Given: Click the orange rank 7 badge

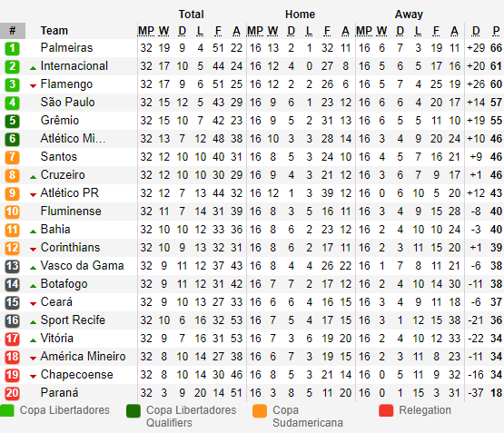Looking at the screenshot, I should pyautogui.click(x=12, y=157).
